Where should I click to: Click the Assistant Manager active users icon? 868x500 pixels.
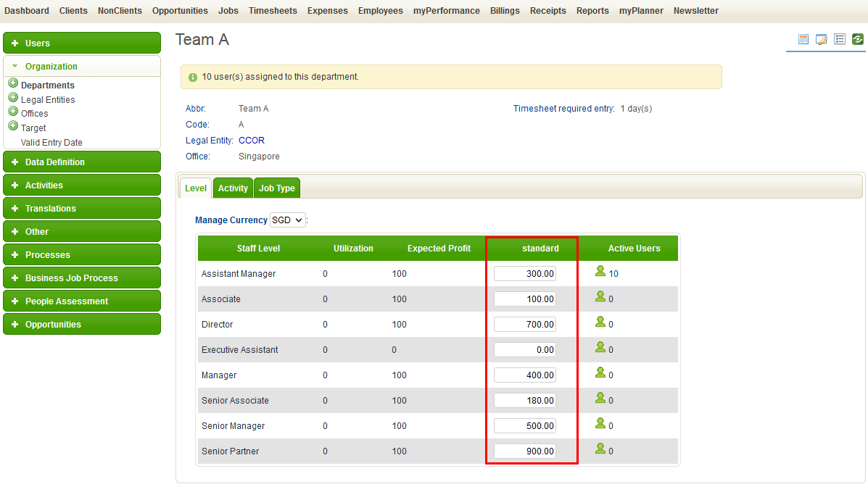click(600, 271)
